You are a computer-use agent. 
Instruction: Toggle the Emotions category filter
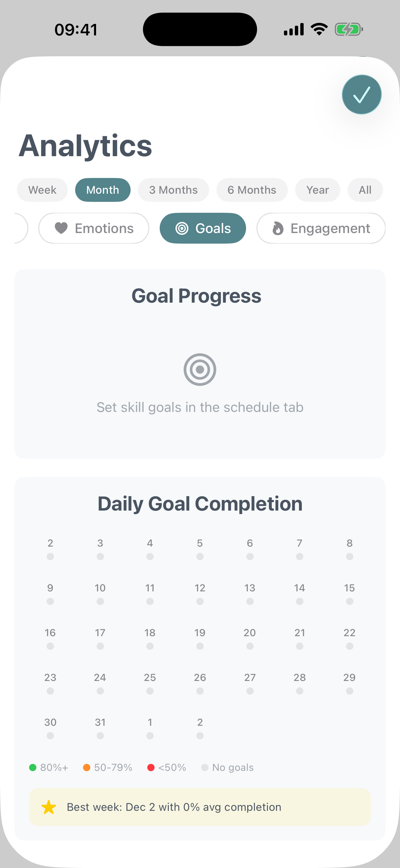pyautogui.click(x=94, y=228)
